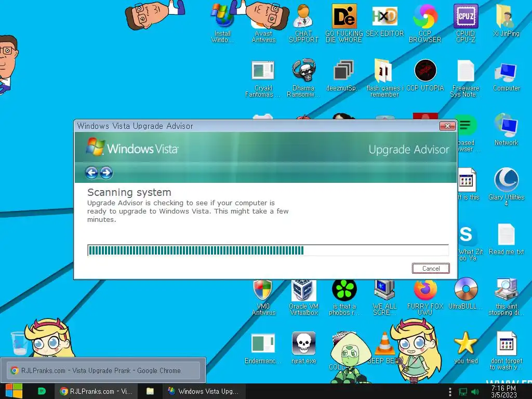Open the Avast Antivirus desktop icon
Screen dimensions: 532x399
(263, 23)
